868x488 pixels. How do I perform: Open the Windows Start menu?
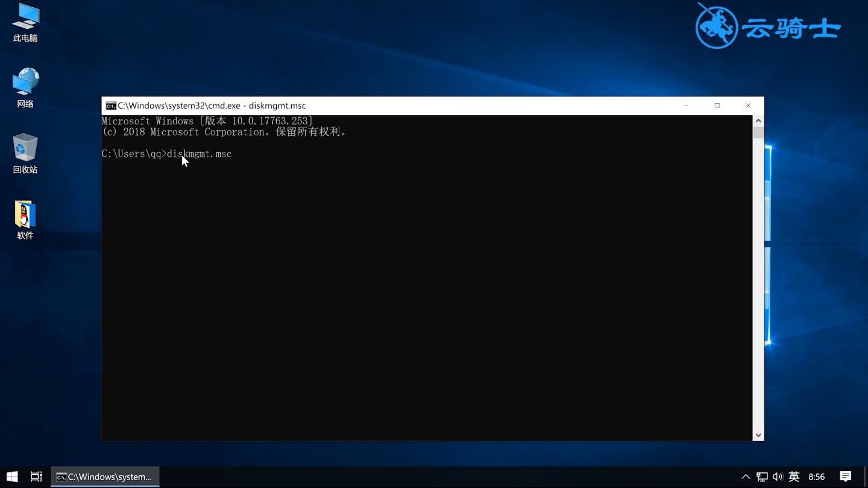click(12, 477)
